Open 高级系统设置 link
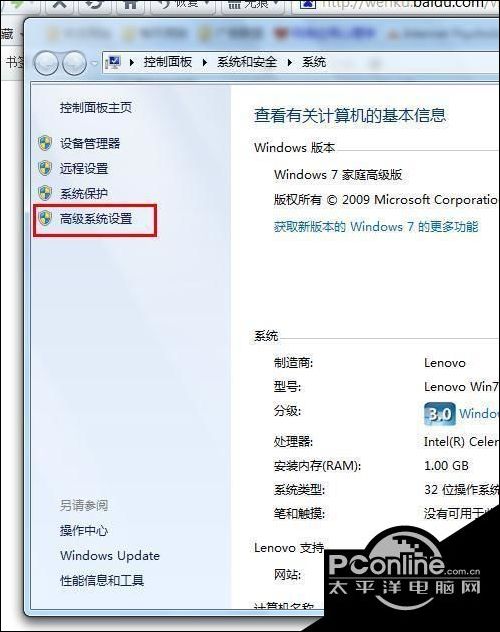The height and width of the screenshot is (632, 500). 96,219
